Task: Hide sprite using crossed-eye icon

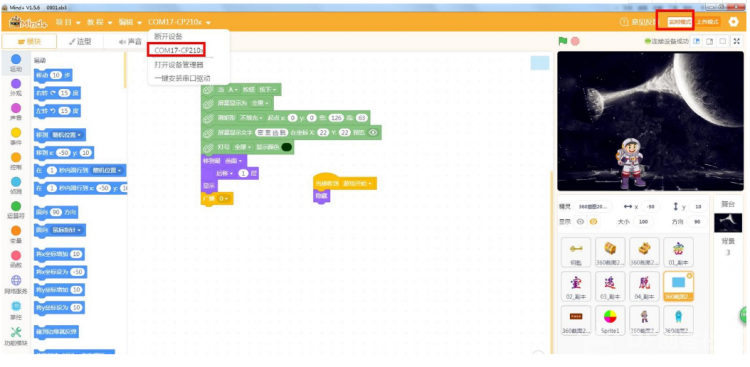Action: coord(594,222)
